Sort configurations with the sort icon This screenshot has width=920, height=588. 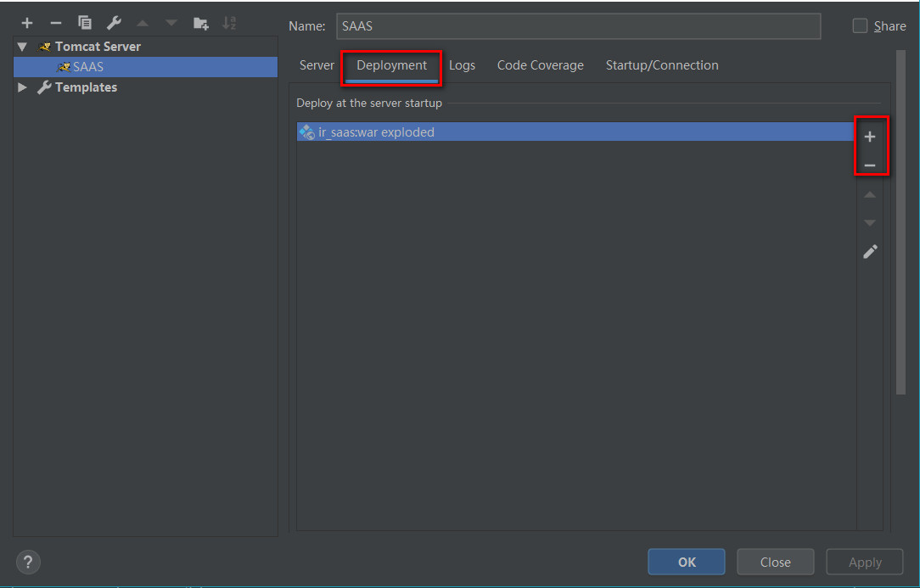pyautogui.click(x=229, y=23)
